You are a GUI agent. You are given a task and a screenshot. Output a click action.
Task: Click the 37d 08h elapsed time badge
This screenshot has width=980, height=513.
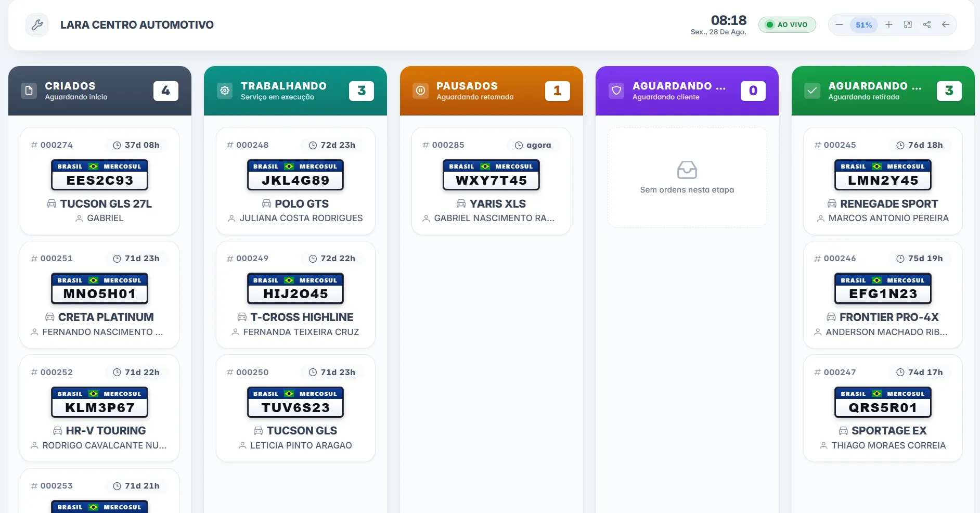click(136, 145)
